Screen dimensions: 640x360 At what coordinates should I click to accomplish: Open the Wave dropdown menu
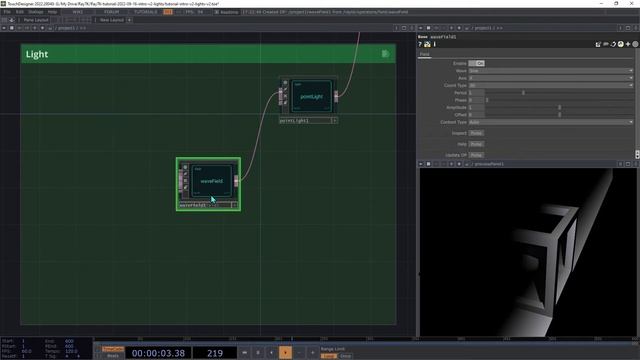coord(551,71)
